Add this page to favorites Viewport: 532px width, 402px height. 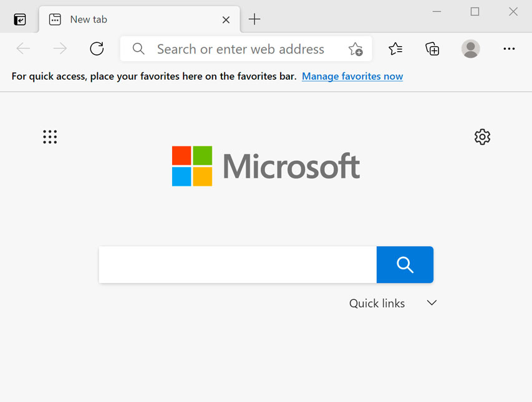tap(355, 49)
